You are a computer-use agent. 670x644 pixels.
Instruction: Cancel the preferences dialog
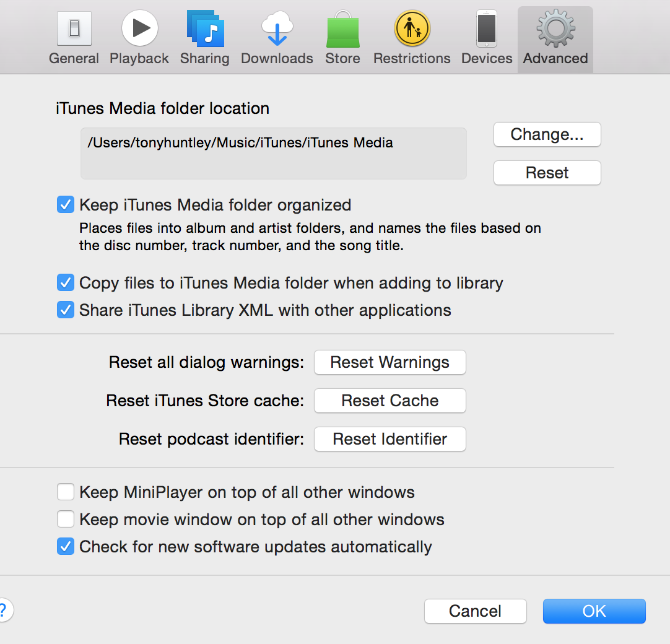[x=475, y=611]
